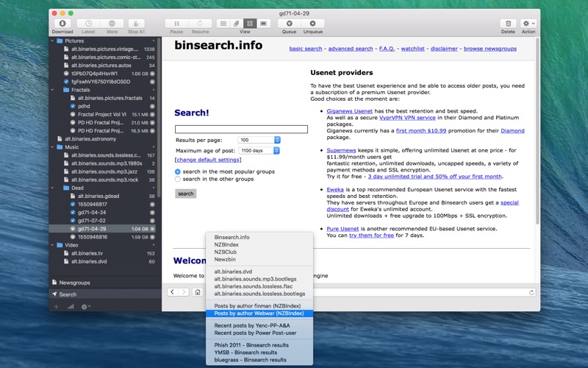Open the Maximum age of post dropdown
Viewport: 588px width, 368px height.
(259, 151)
